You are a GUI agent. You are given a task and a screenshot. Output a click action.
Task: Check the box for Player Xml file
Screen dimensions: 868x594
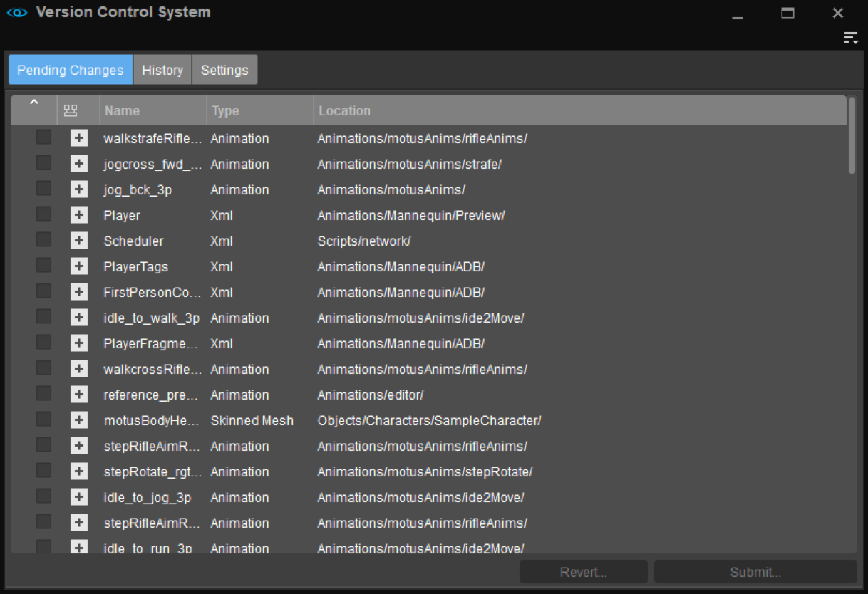click(44, 214)
